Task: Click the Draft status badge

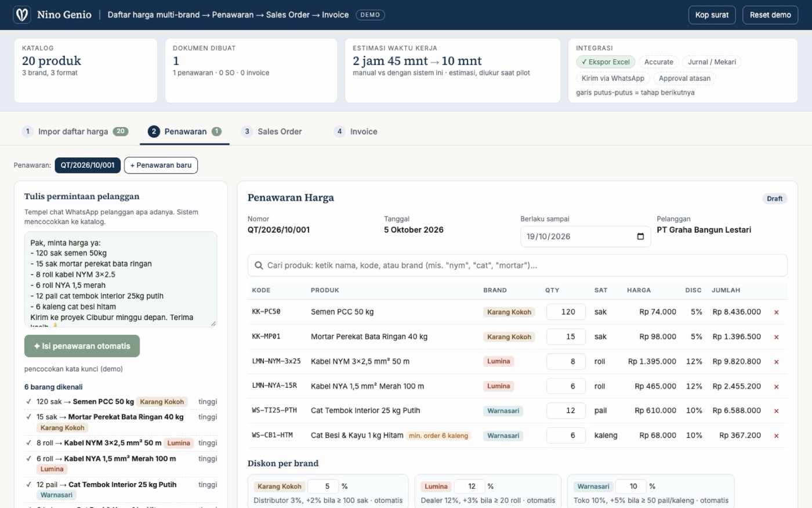Action: click(x=774, y=199)
